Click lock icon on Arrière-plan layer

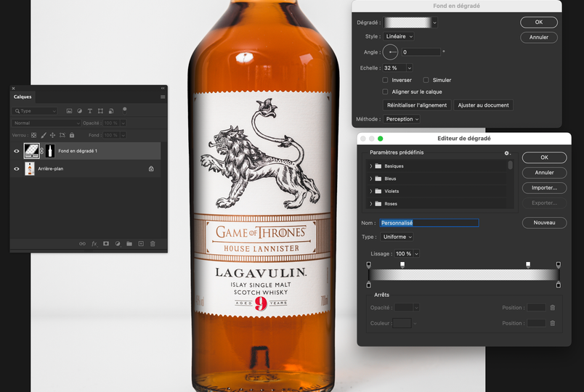tap(151, 168)
